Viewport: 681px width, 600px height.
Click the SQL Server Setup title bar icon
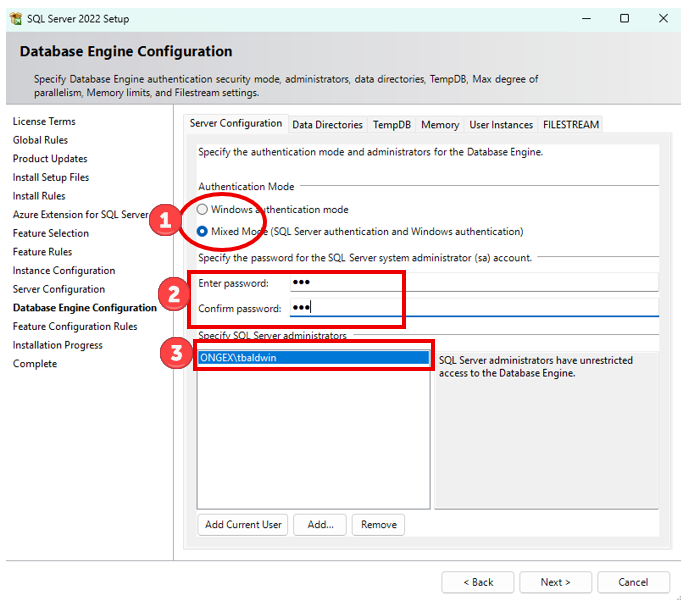(x=16, y=19)
